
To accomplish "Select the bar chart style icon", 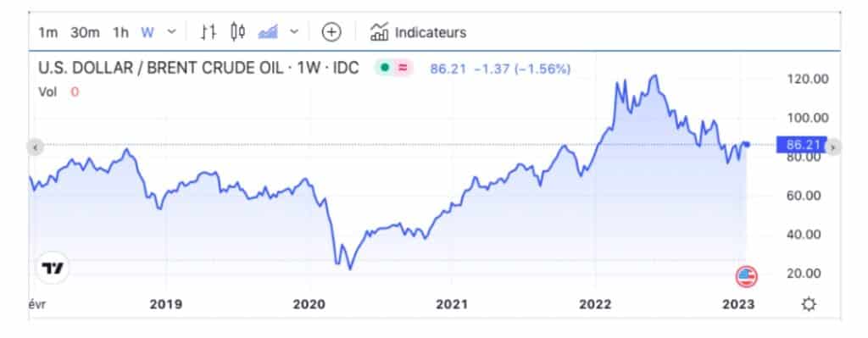I will (x=209, y=32).
